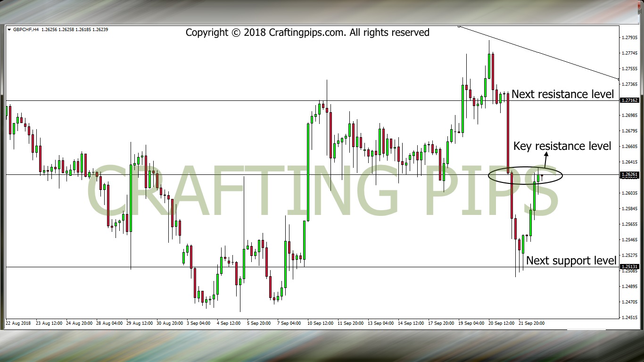This screenshot has height=362, width=644.
Task: Click the 1.26261 current price tag
Action: [x=630, y=174]
